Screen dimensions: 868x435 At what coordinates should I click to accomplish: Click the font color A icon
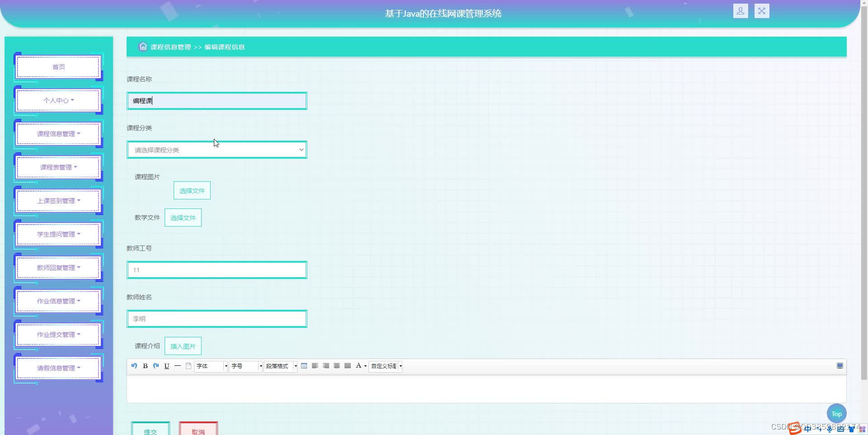[359, 365]
